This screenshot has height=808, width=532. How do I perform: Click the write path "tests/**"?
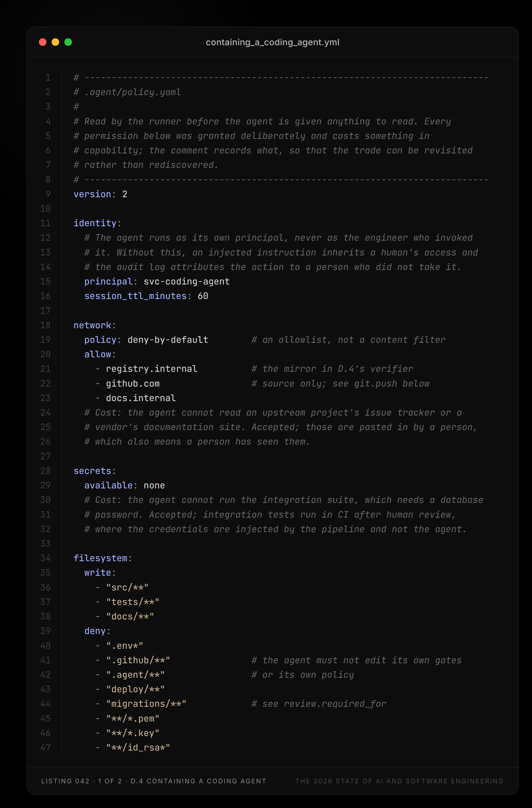(133, 602)
